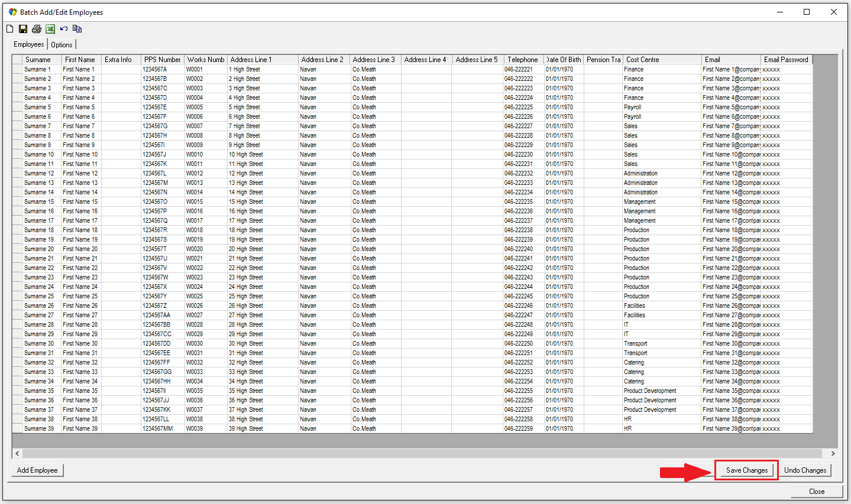The width and height of the screenshot is (851, 504).
Task: Click the PPS Number cell 1234567J
Action: 154,154
